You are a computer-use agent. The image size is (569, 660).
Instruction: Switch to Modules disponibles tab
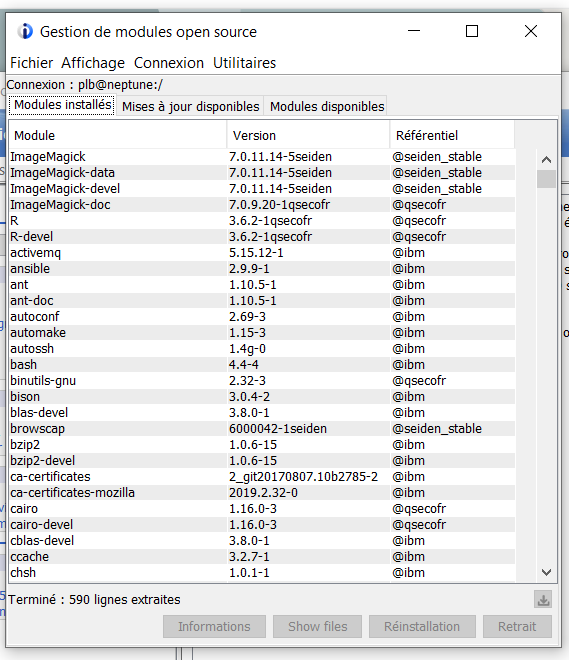[x=327, y=106]
